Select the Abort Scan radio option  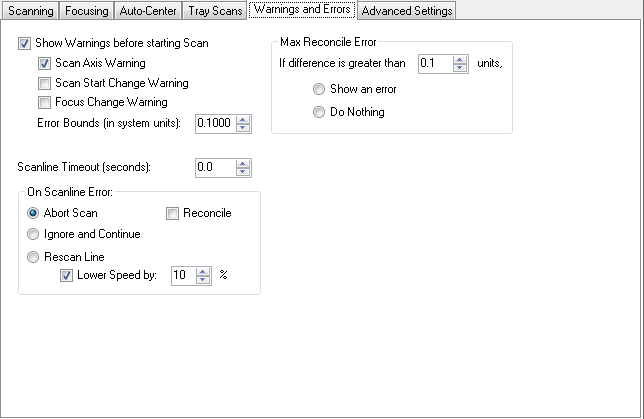pos(34,213)
